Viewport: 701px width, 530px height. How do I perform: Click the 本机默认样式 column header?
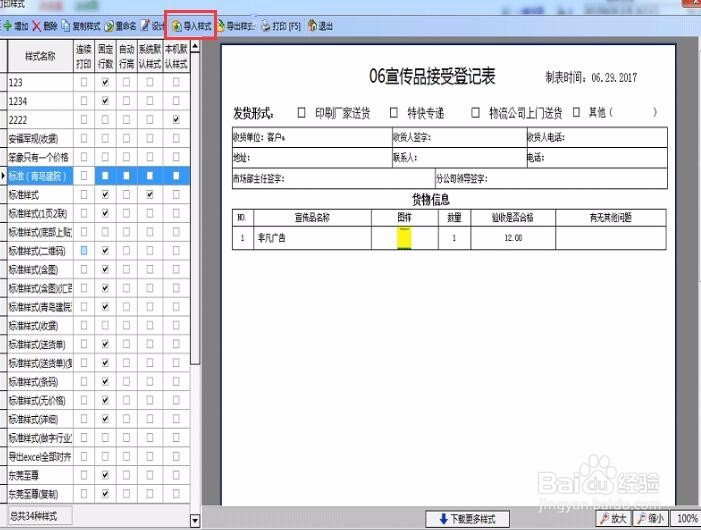point(176,56)
